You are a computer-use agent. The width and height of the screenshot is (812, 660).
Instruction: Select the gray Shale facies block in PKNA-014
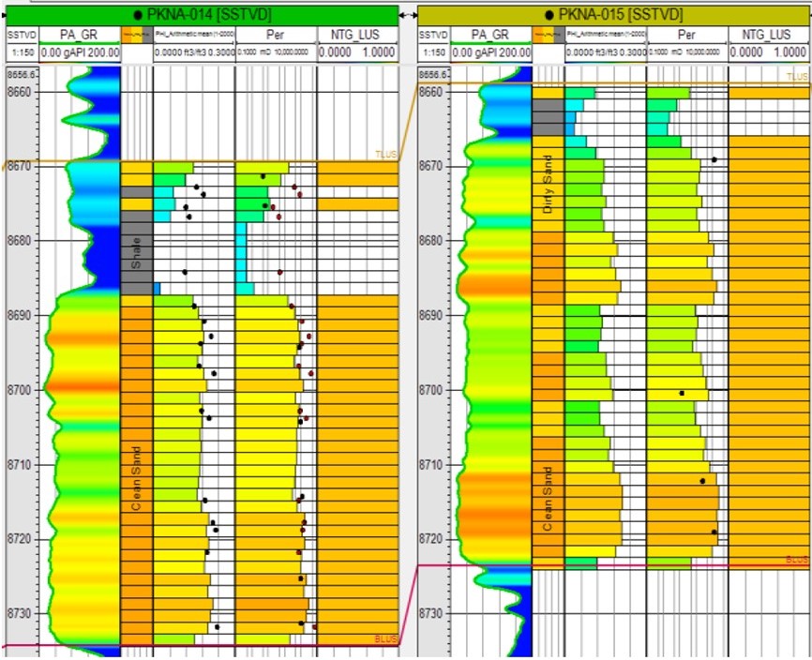pos(136,251)
